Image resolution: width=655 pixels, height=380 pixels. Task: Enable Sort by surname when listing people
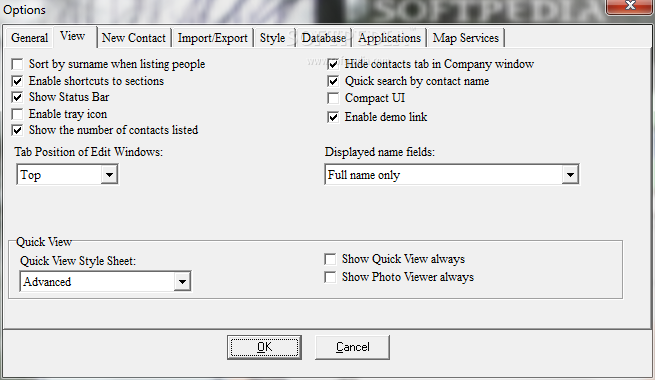[x=17, y=64]
